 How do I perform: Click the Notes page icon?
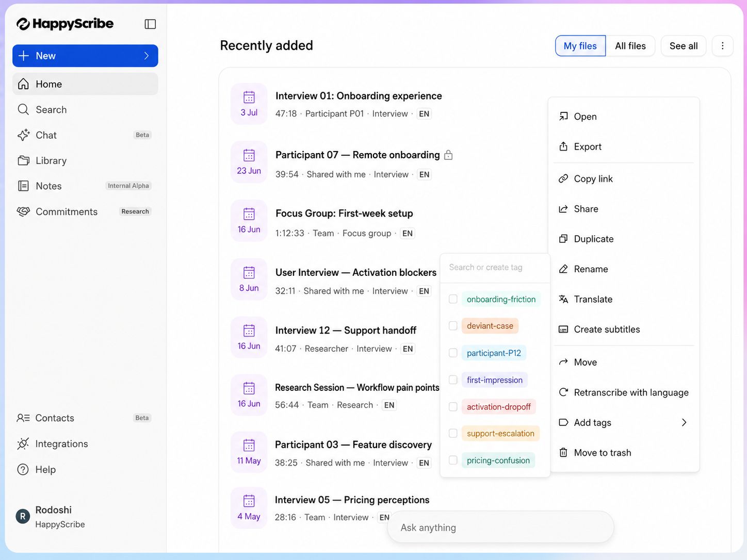[x=23, y=186]
